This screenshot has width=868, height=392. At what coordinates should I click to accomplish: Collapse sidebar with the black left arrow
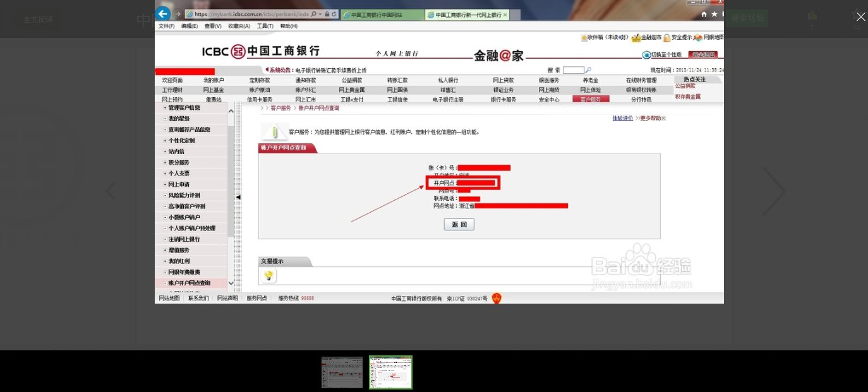(238, 197)
